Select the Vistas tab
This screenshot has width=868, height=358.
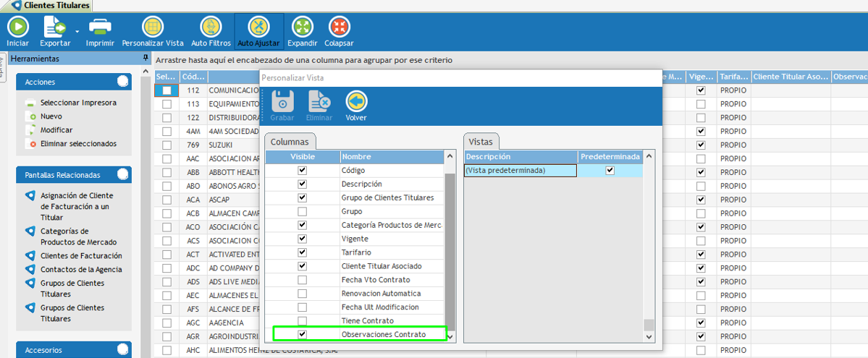(x=481, y=142)
